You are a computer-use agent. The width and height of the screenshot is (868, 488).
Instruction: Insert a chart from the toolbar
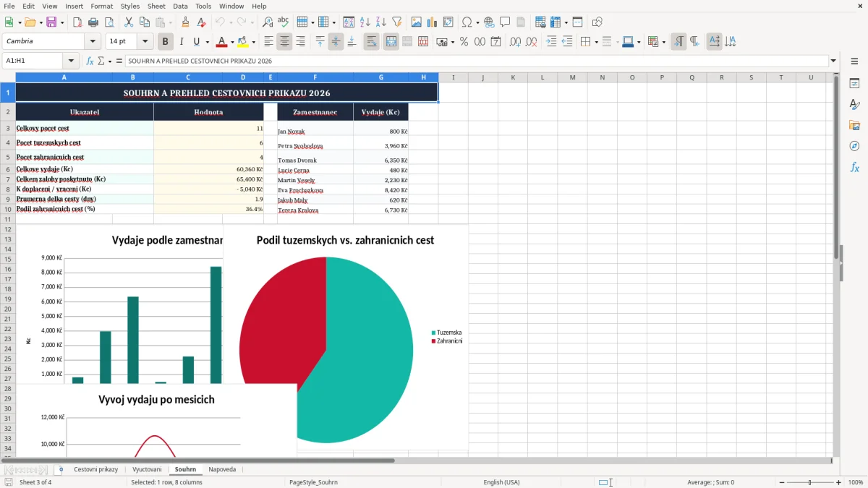click(x=433, y=22)
